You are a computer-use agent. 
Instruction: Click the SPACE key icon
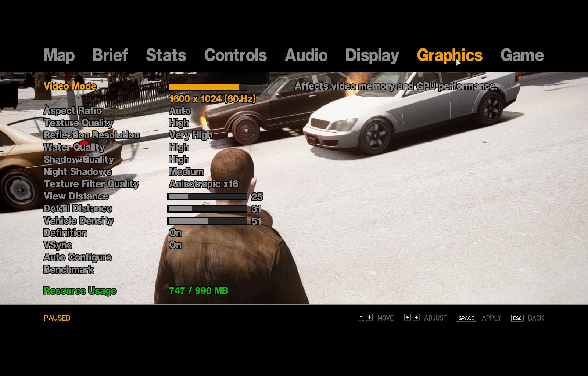pyautogui.click(x=466, y=318)
